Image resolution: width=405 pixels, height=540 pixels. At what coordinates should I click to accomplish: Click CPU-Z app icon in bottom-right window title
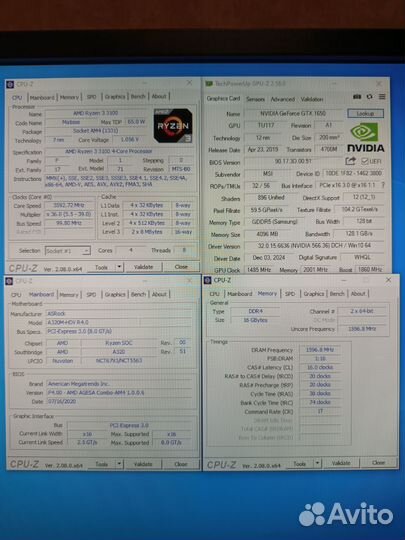pos(208,280)
